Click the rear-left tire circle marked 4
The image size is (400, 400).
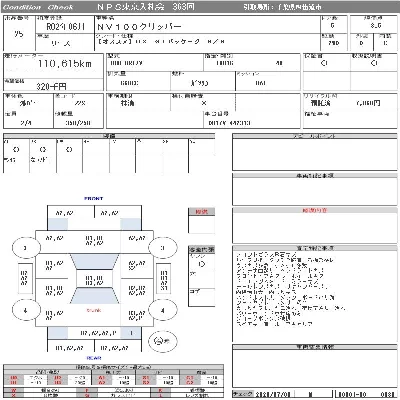tap(26, 310)
